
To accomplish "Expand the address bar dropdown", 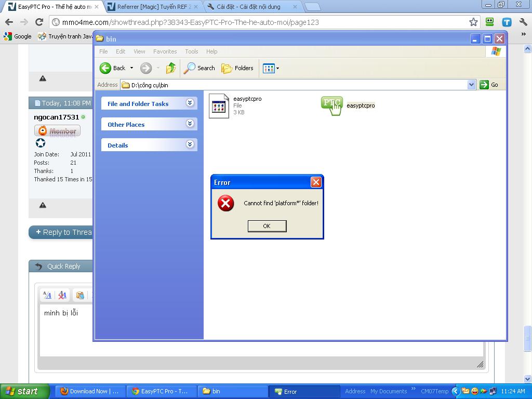I will click(471, 85).
